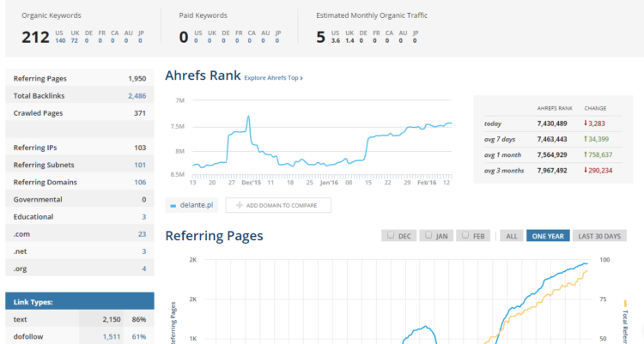Click the Governmental row label
This screenshot has height=344, width=644.
coord(38,200)
